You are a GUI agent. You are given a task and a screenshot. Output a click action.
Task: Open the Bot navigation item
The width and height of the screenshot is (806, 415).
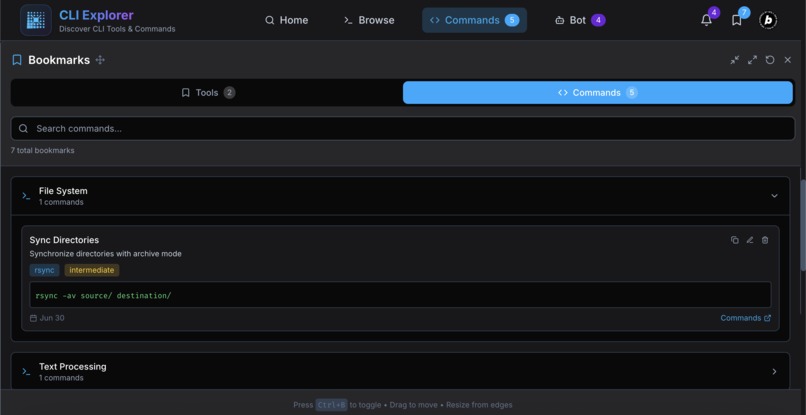580,20
